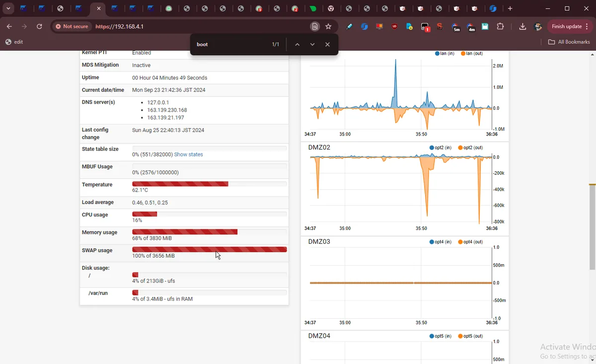Open the Extensions puzzle-piece menu
Image resolution: width=596 pixels, height=364 pixels.
500,27
